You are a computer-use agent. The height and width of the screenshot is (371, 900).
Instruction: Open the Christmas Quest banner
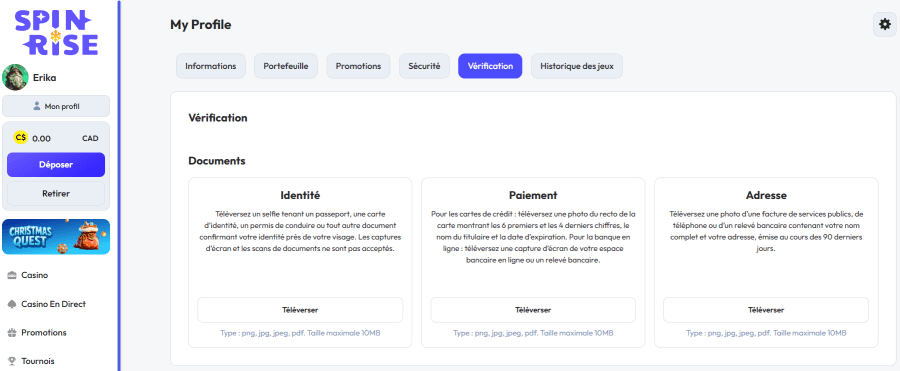click(x=56, y=237)
